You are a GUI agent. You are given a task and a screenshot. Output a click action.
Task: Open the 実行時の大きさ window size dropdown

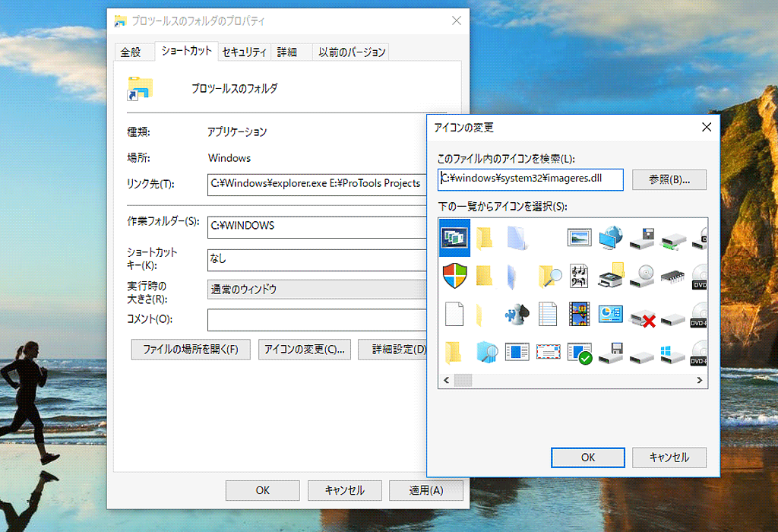point(317,290)
